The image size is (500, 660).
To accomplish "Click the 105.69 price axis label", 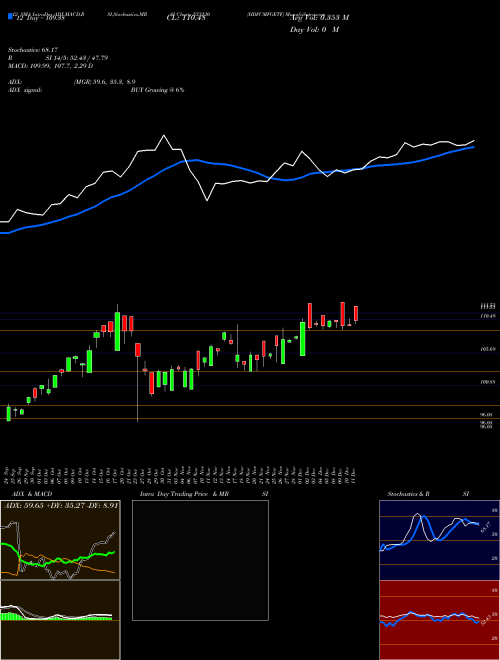I will click(x=488, y=349).
